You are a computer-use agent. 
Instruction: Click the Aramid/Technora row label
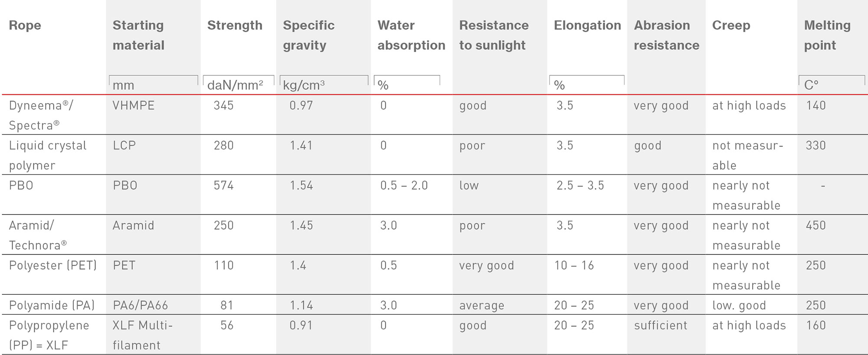[38, 235]
